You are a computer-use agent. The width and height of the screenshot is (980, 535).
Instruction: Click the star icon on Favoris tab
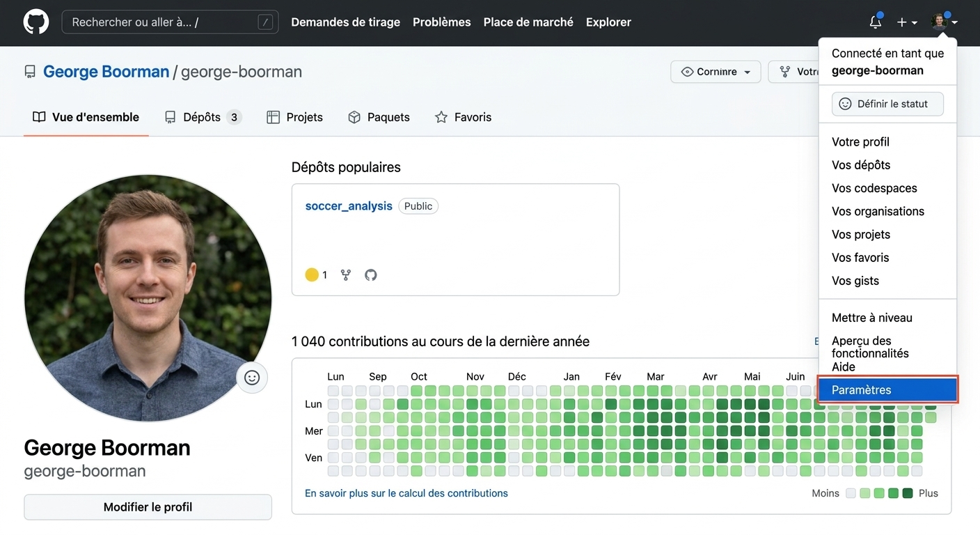(x=441, y=117)
